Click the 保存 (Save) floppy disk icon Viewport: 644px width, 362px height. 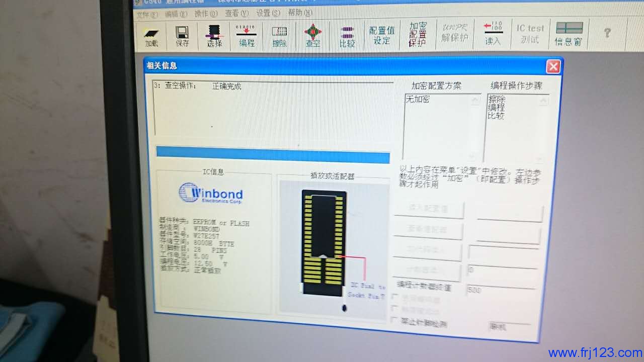click(182, 36)
